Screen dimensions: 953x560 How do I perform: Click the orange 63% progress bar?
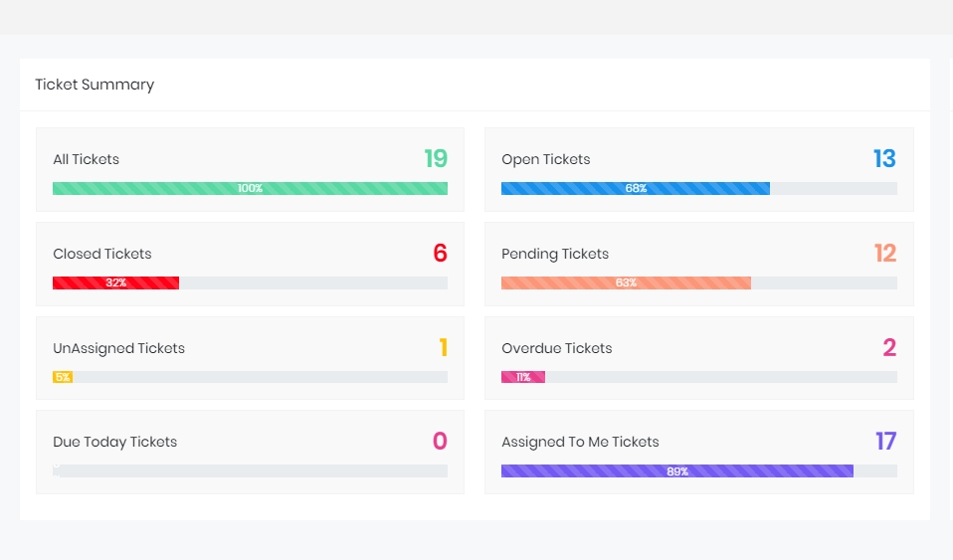(x=626, y=282)
